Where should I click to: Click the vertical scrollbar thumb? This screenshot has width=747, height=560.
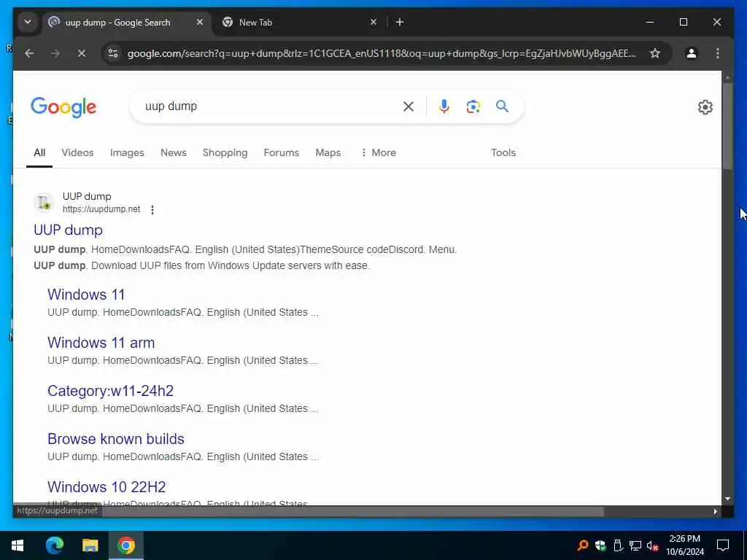tap(727, 126)
